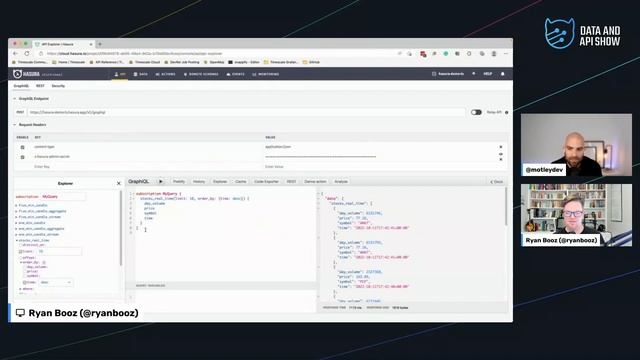Click the Derive action button
This screenshot has width=640, height=360.
coord(316,182)
